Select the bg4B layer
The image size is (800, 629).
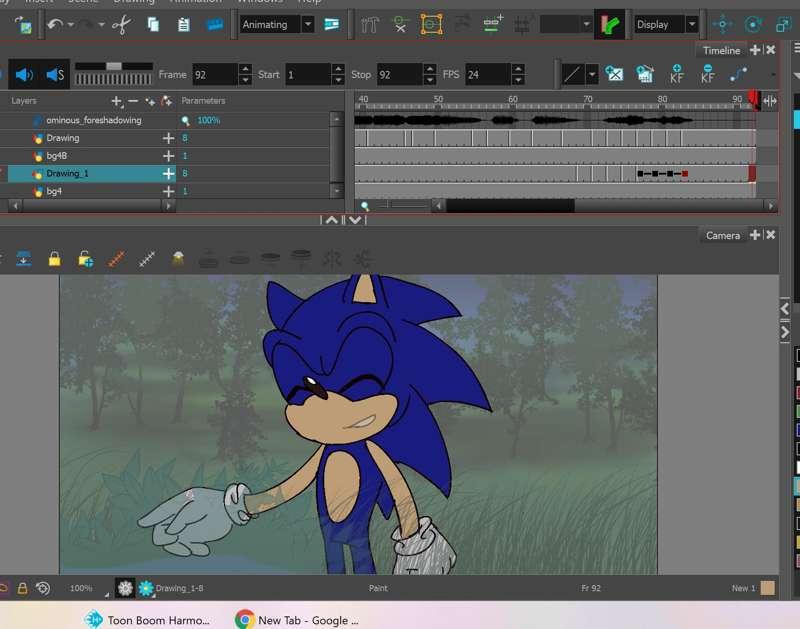tap(57, 156)
